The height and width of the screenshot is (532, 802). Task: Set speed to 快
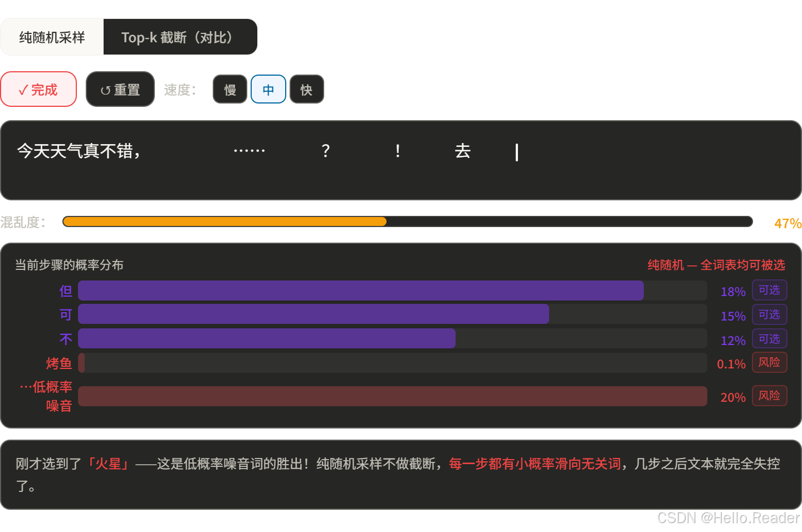(x=307, y=90)
